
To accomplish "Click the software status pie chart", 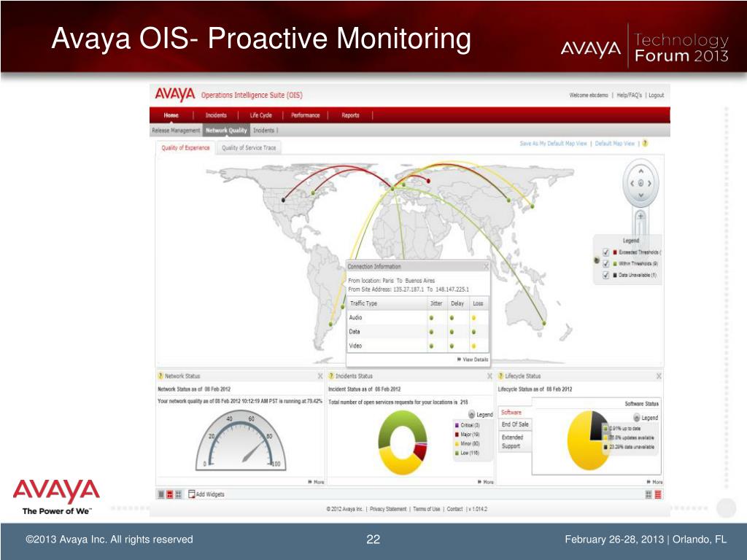I will (589, 440).
